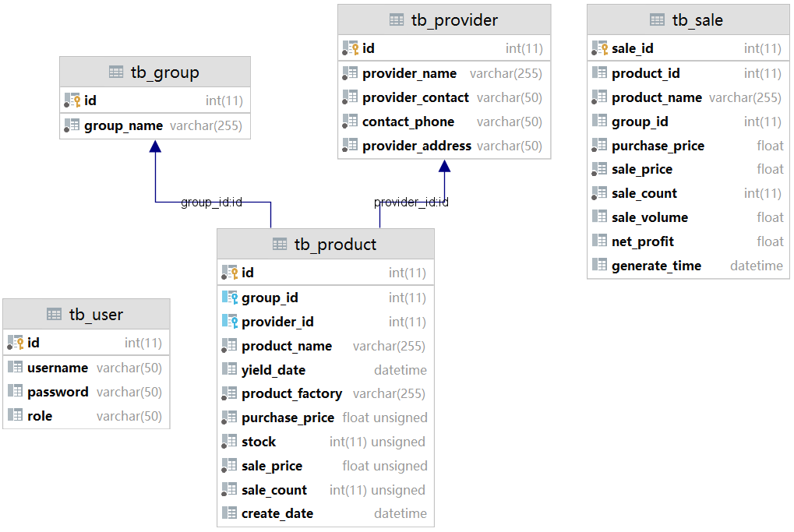This screenshot has height=532, width=794.
Task: Select the generate_time column text
Action: [x=656, y=266]
